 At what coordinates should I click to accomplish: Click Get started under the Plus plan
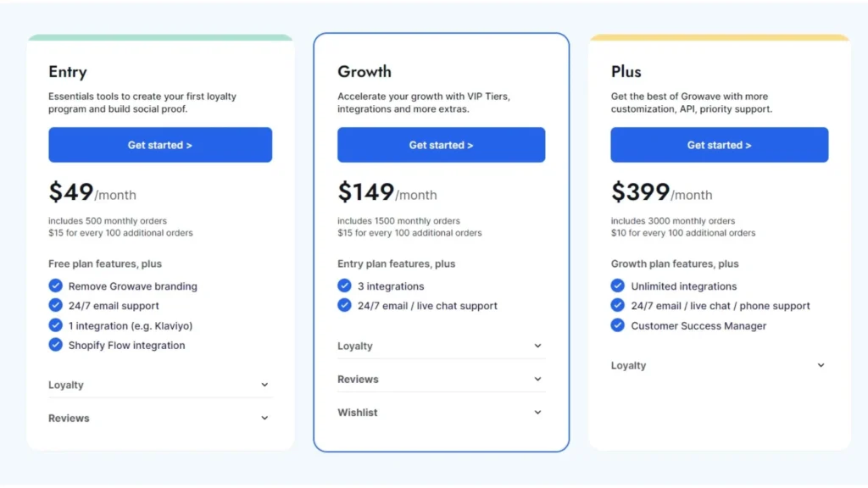[719, 144]
